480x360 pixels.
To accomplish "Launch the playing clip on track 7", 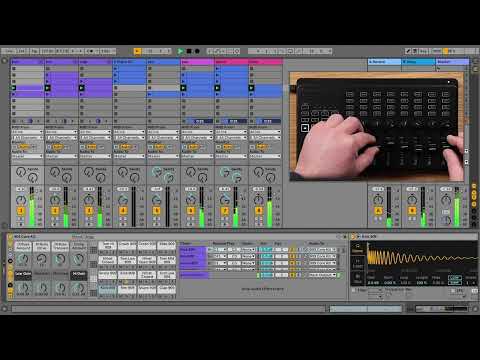I will coord(217,88).
